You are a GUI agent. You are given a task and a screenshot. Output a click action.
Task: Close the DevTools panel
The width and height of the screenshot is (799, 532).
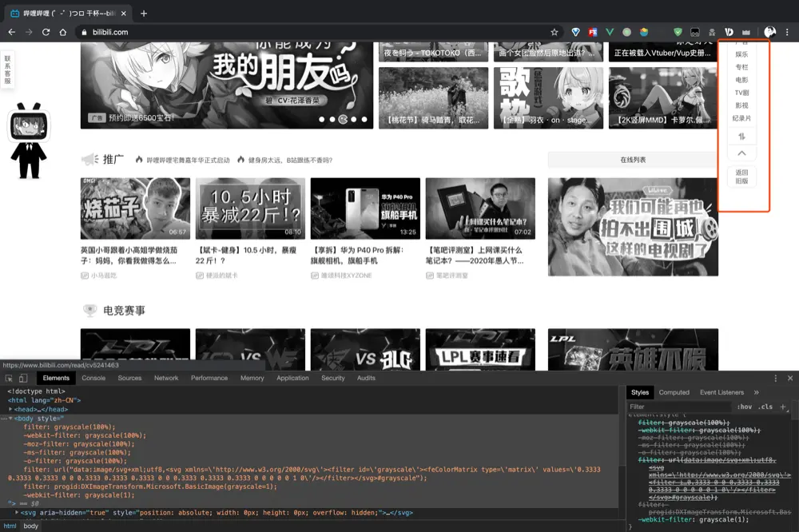(790, 378)
